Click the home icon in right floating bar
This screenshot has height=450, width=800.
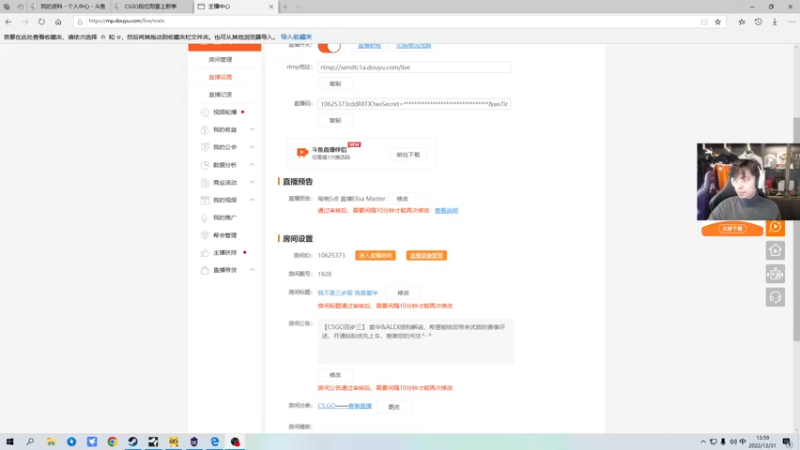click(776, 251)
